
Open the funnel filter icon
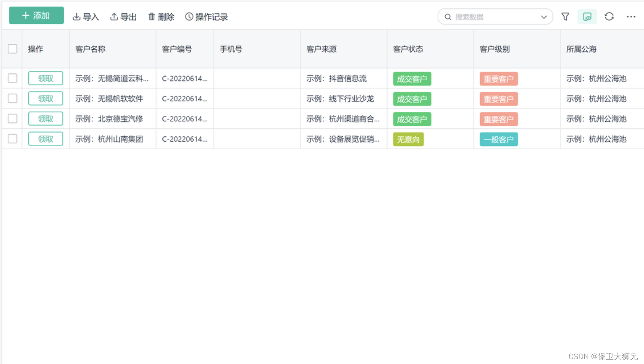(565, 17)
